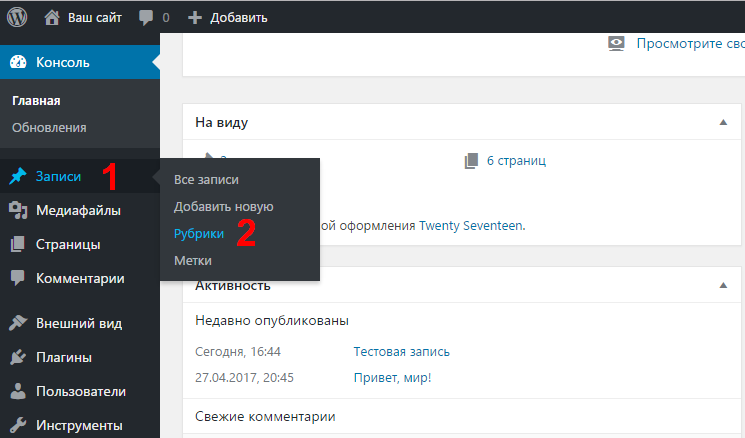Open Пользователи in sidebar
Screen dimensions: 745x438
(81, 391)
